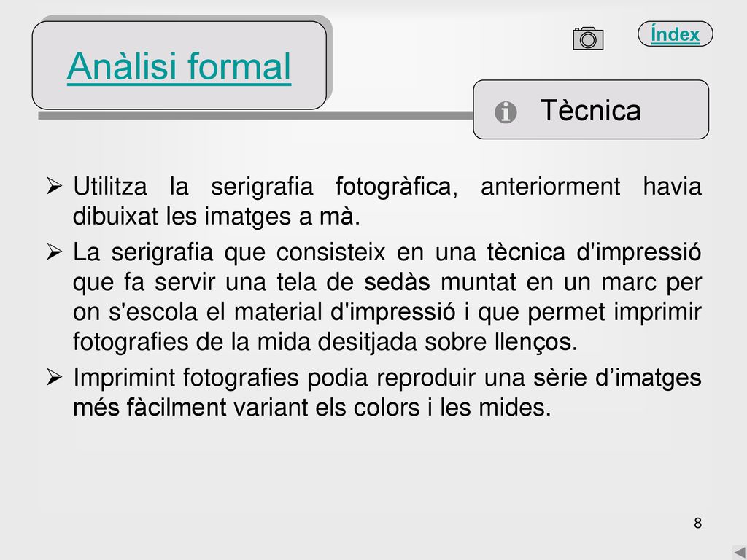Select the arrow bullet before "Imprimint fotografies"
Image resolution: width=747 pixels, height=560 pixels.
pyautogui.click(x=54, y=377)
